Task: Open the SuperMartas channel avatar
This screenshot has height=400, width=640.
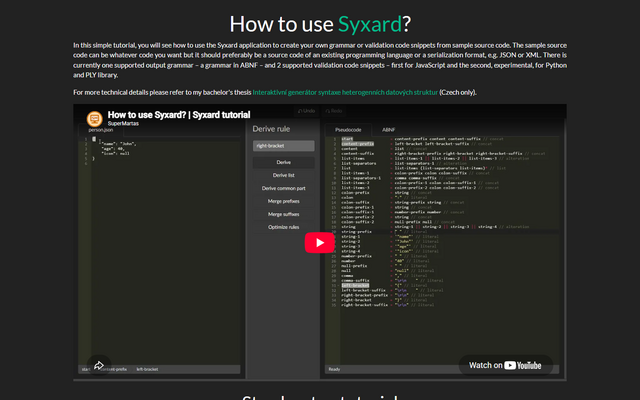Action: 95,119
